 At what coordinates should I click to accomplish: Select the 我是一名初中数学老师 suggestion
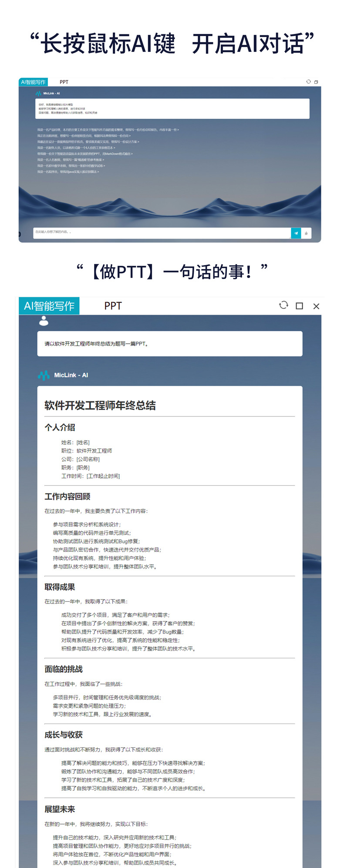pos(71,166)
